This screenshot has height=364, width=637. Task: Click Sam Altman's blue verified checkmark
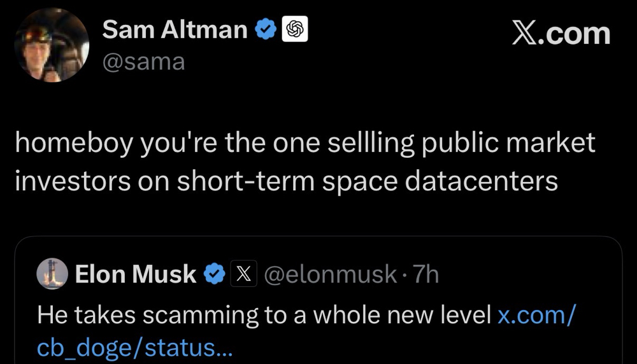pyautogui.click(x=266, y=29)
